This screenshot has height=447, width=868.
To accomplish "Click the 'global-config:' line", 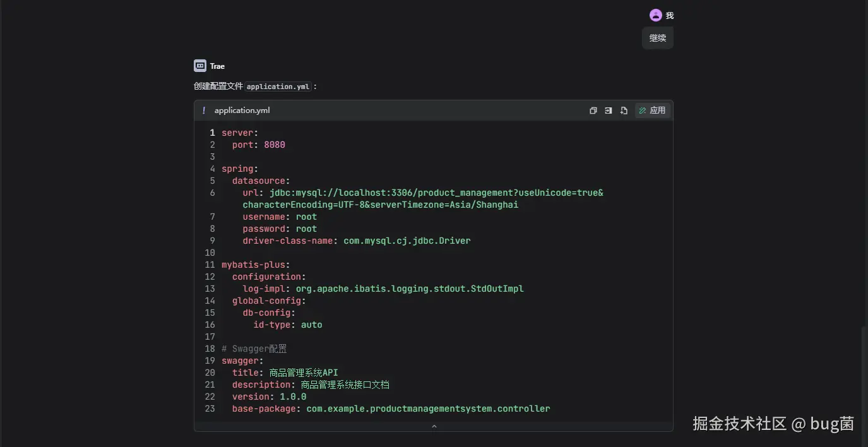I will (269, 301).
